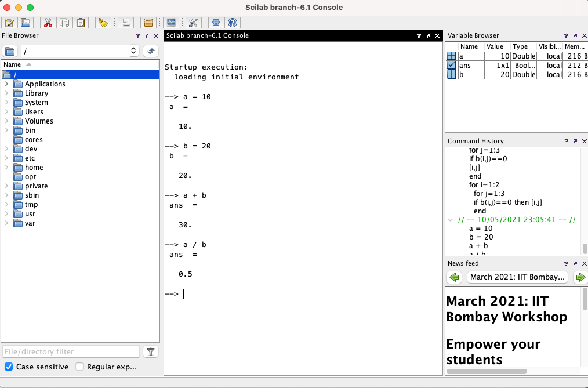Screen dimensions: 588x388
Task: Expand the System folder
Action: pyautogui.click(x=7, y=102)
